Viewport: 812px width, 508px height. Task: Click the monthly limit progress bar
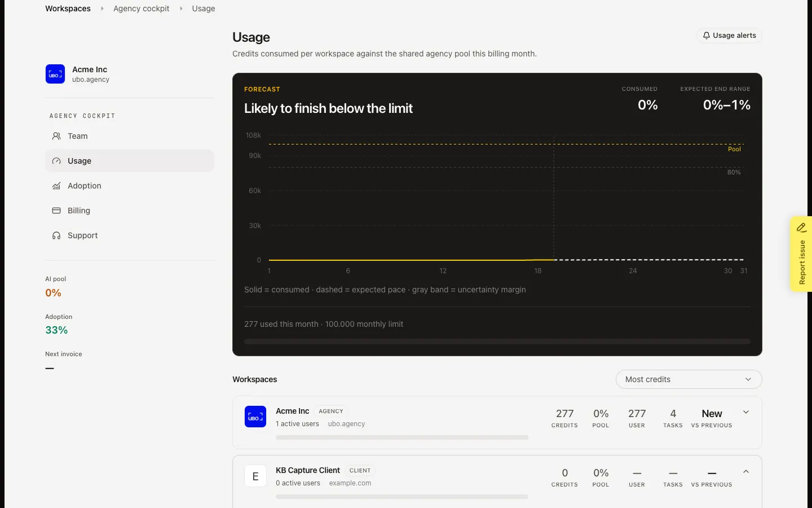[497, 341]
